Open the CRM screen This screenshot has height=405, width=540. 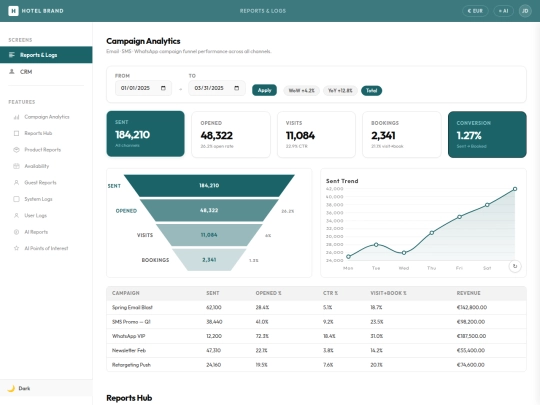click(46, 72)
